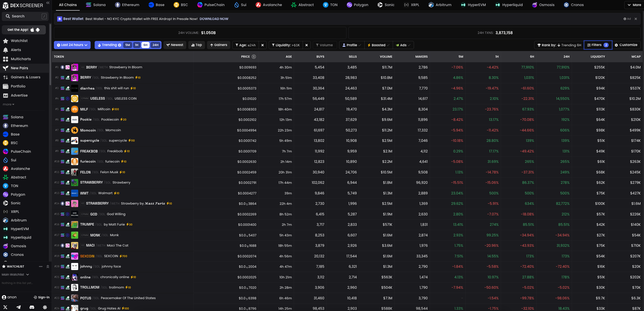Switch to All Chains tab
This screenshot has height=311, width=644.
68,5
